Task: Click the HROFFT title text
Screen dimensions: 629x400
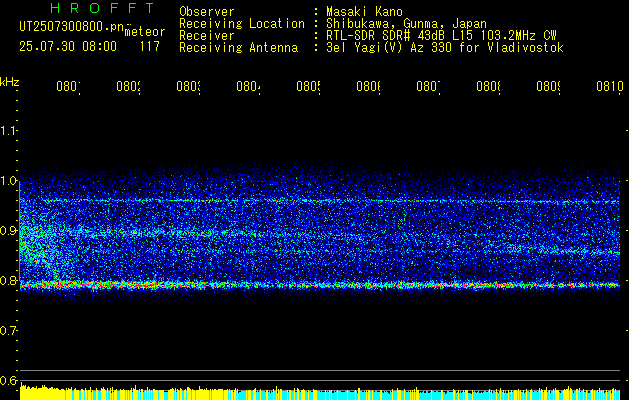Action: point(102,8)
